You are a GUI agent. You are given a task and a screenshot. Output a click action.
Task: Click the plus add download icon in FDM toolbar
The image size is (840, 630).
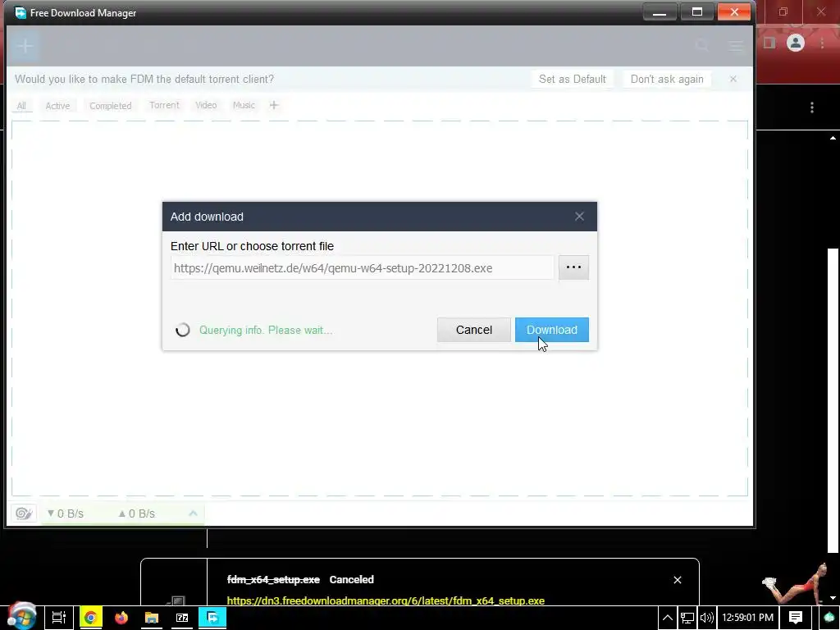tap(25, 46)
